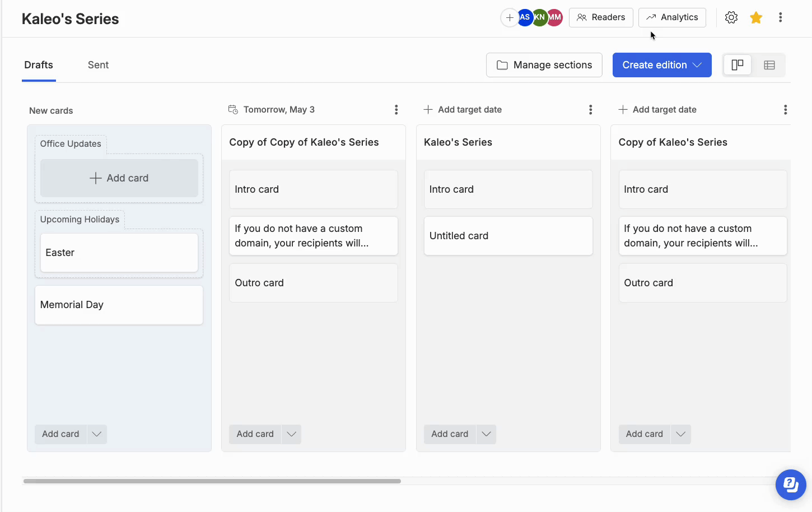Add target date to Kaleo's Series edition
The image size is (812, 512).
pyautogui.click(x=463, y=110)
